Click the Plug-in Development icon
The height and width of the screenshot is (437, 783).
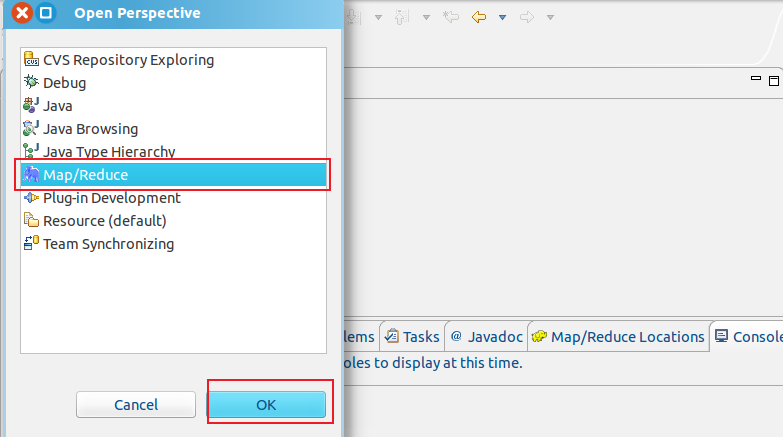point(31,197)
